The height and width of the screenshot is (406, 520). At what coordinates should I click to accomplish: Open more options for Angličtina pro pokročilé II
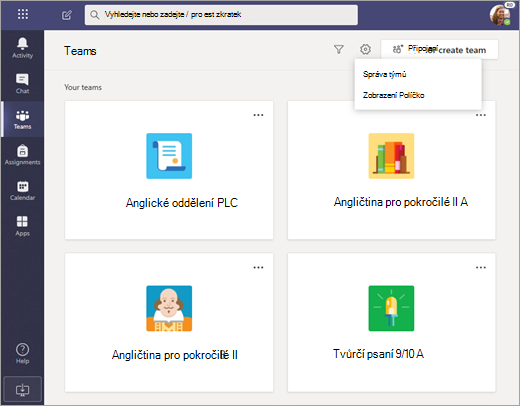pyautogui.click(x=258, y=268)
